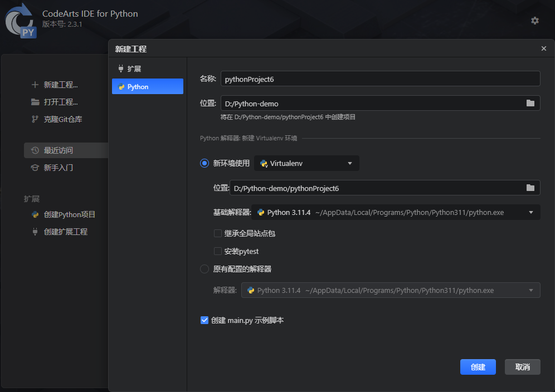Click the 取消 button
The width and height of the screenshot is (555, 392).
coord(523,367)
